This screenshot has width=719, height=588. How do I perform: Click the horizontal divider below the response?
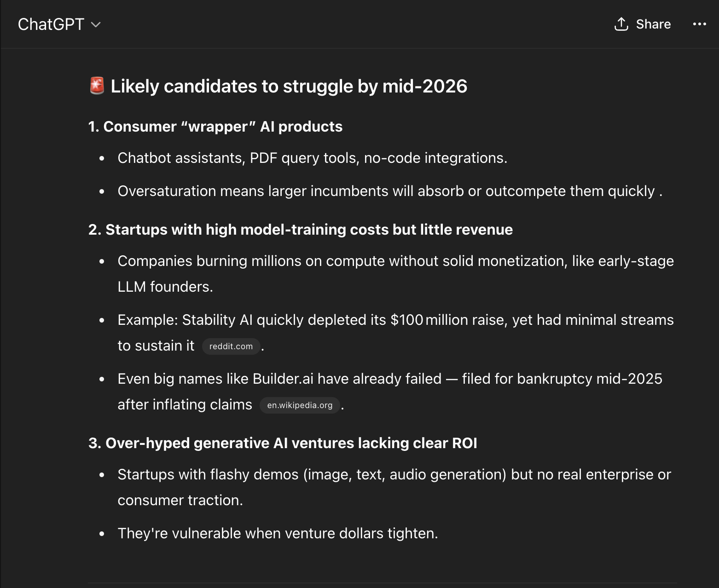point(383,583)
